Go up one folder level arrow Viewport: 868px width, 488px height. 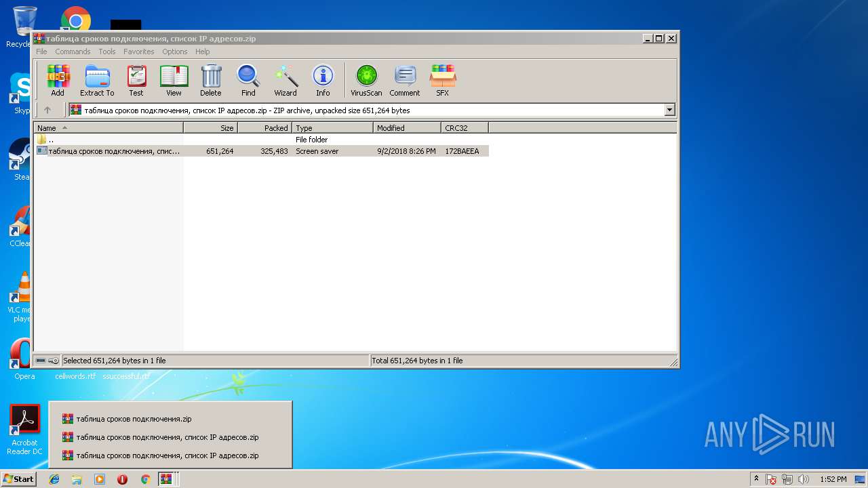(47, 110)
